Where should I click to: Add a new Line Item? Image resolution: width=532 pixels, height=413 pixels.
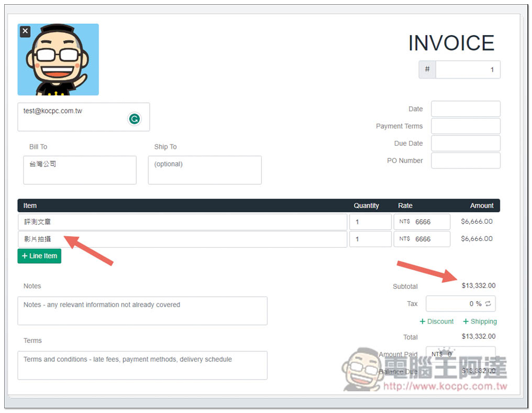(x=39, y=256)
